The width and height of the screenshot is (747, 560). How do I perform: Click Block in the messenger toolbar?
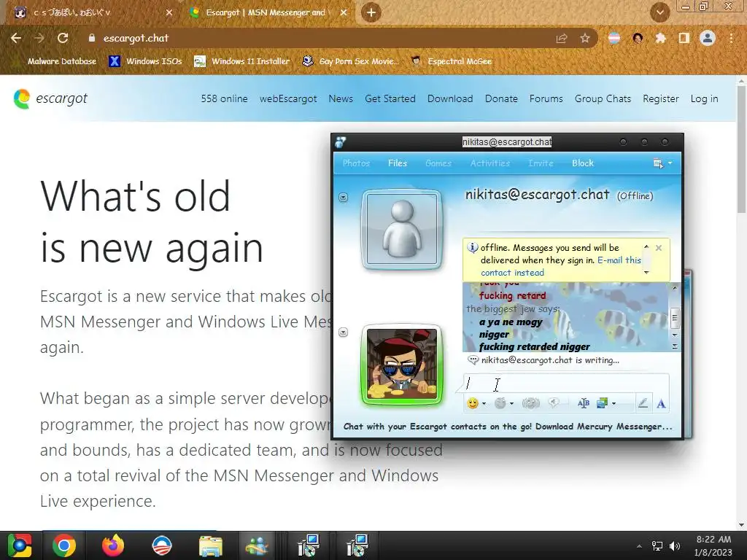(x=583, y=163)
